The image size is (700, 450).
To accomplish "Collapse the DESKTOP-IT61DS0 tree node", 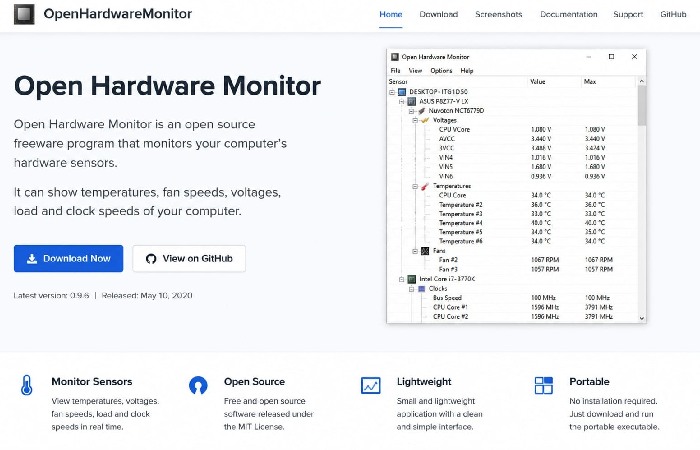I will pyautogui.click(x=392, y=92).
